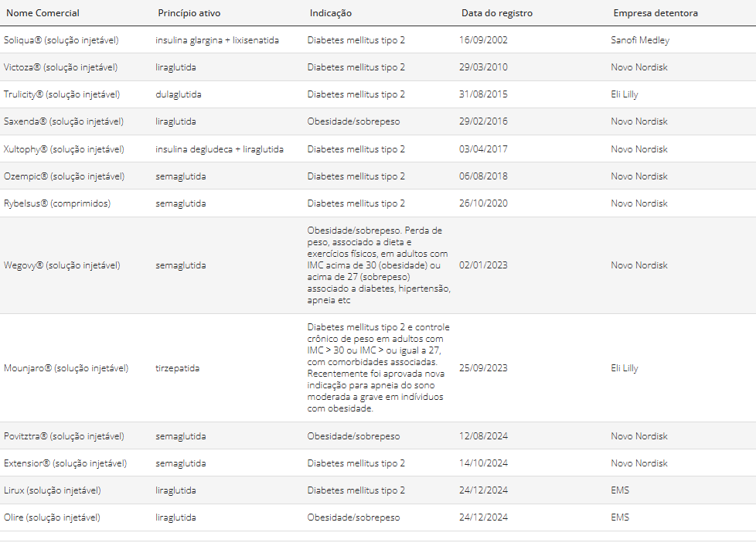Click the Data do registro column header
The image size is (756, 543).
click(x=497, y=13)
